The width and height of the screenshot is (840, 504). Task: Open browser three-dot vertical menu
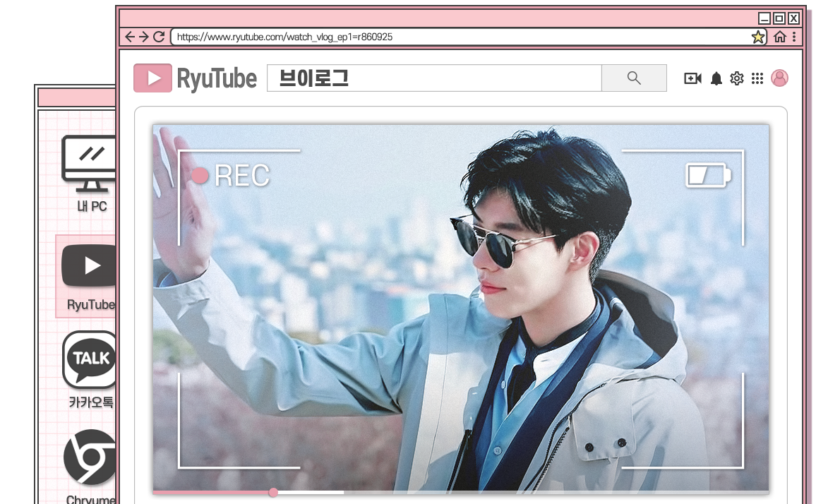tap(794, 37)
